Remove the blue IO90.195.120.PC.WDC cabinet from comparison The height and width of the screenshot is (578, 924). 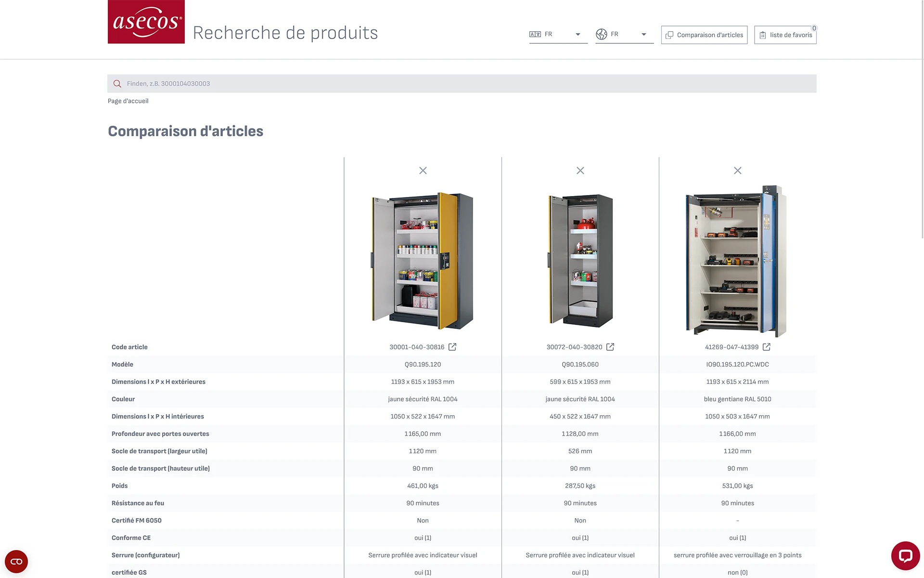(x=737, y=171)
